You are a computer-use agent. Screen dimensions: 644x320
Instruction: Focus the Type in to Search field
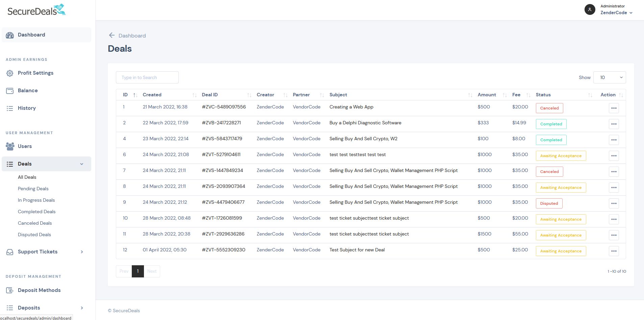[x=147, y=77]
